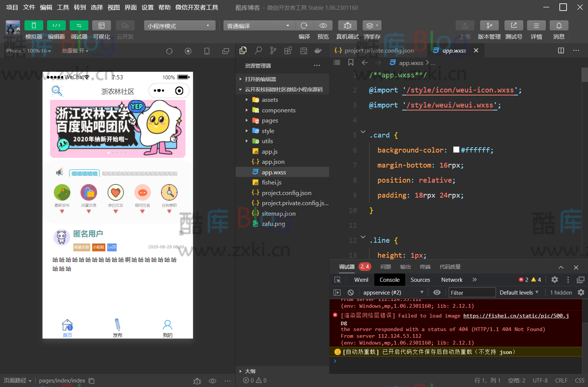Click the real device debugging bug icon
588x387 pixels.
click(x=348, y=26)
